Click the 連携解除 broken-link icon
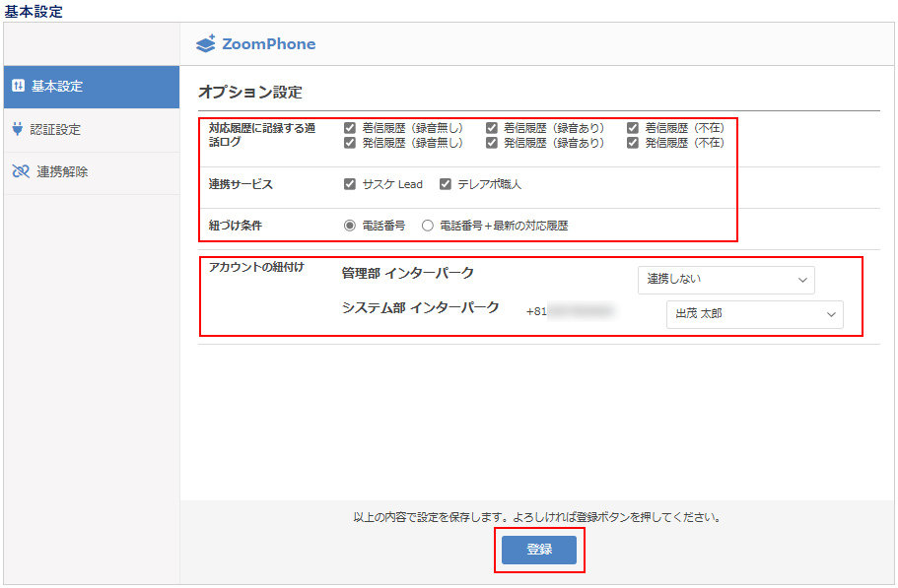Screen dimensions: 898x588 pyautogui.click(x=21, y=171)
